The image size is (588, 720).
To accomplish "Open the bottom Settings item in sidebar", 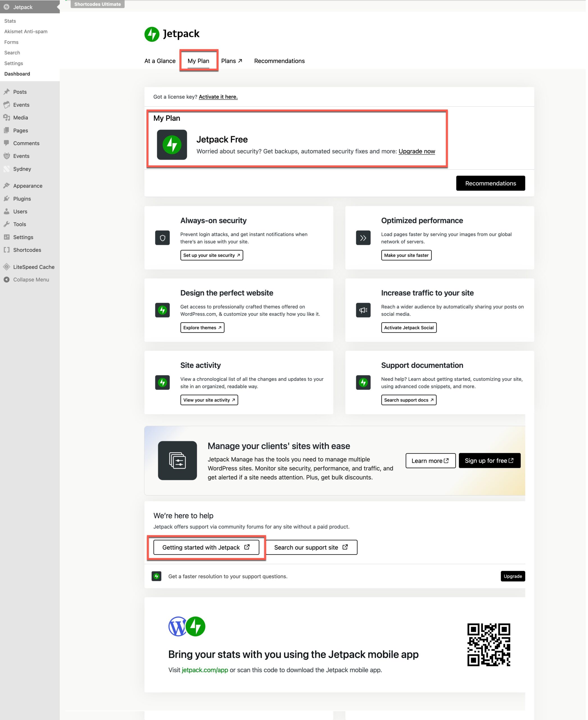I will click(x=23, y=238).
